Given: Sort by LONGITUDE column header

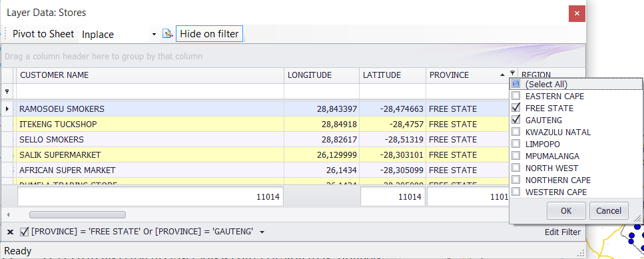Looking at the screenshot, I should pyautogui.click(x=322, y=75).
